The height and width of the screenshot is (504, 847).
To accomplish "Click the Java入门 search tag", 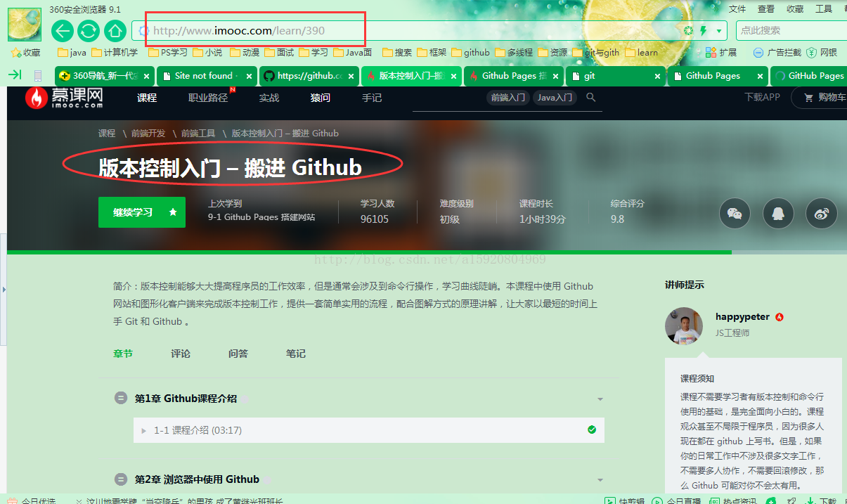I will tap(555, 98).
